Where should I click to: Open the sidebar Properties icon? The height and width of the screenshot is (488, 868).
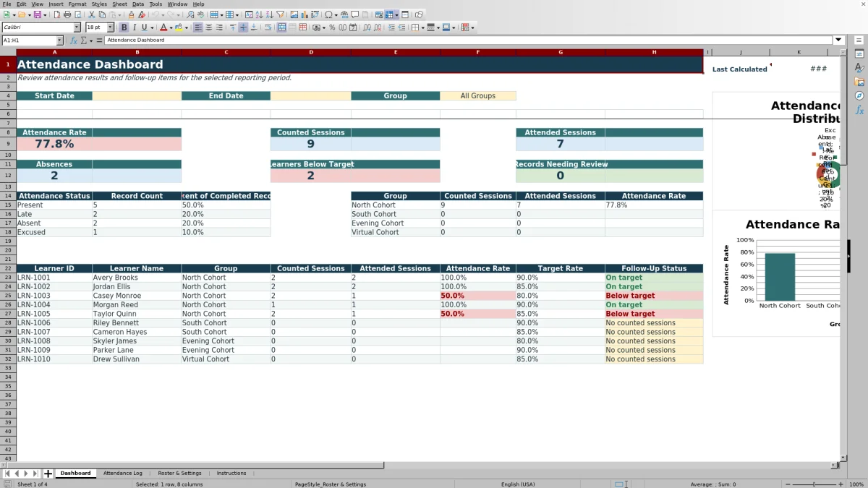(859, 54)
